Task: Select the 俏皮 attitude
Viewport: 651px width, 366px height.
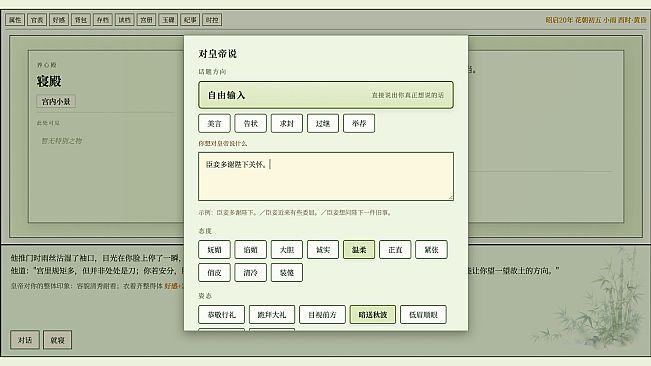Action: (x=214, y=273)
